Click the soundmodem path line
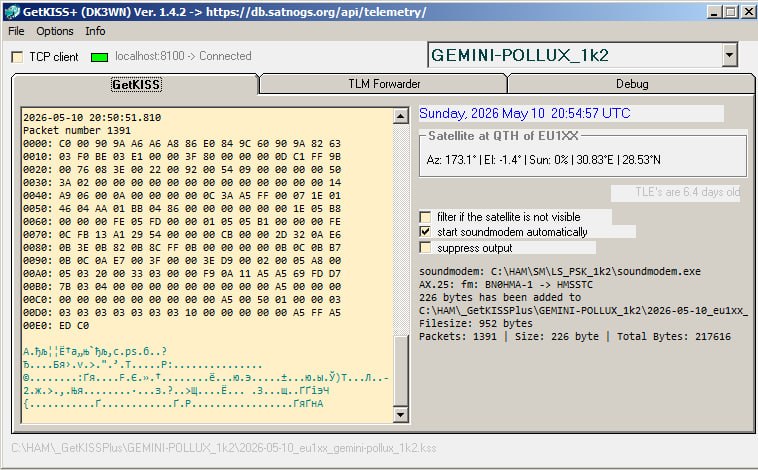The width and height of the screenshot is (758, 470). click(560, 271)
